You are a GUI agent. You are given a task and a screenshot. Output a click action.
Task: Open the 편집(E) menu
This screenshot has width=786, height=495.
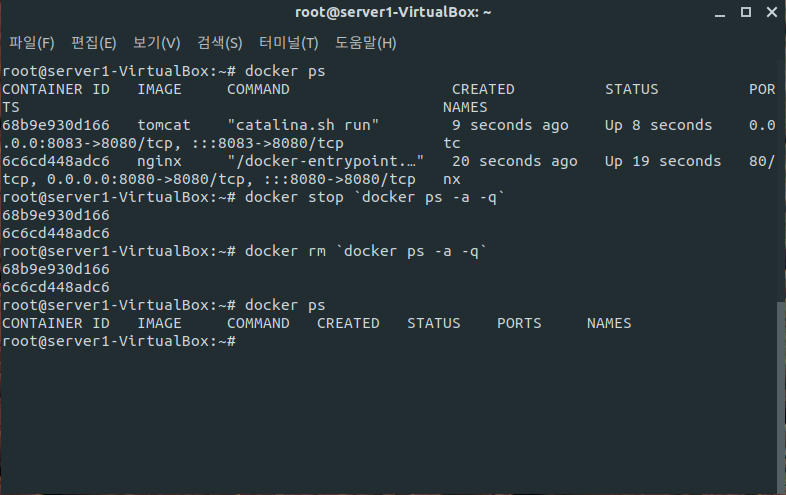94,43
